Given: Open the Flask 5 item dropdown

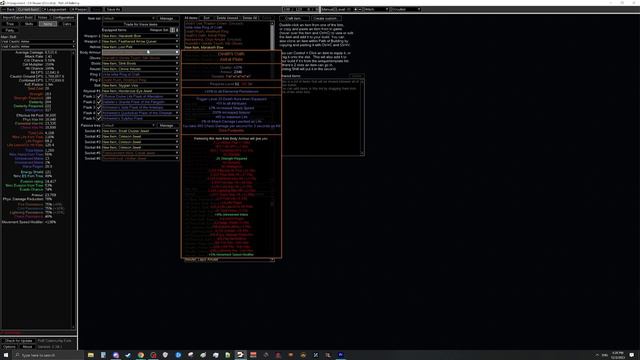Looking at the screenshot, I should coord(140,118).
